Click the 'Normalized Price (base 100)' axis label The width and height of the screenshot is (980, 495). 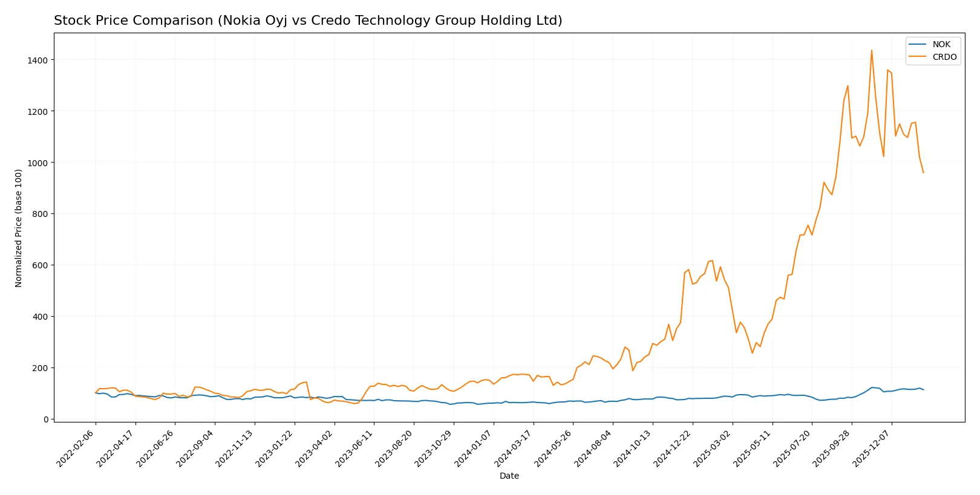(x=19, y=228)
